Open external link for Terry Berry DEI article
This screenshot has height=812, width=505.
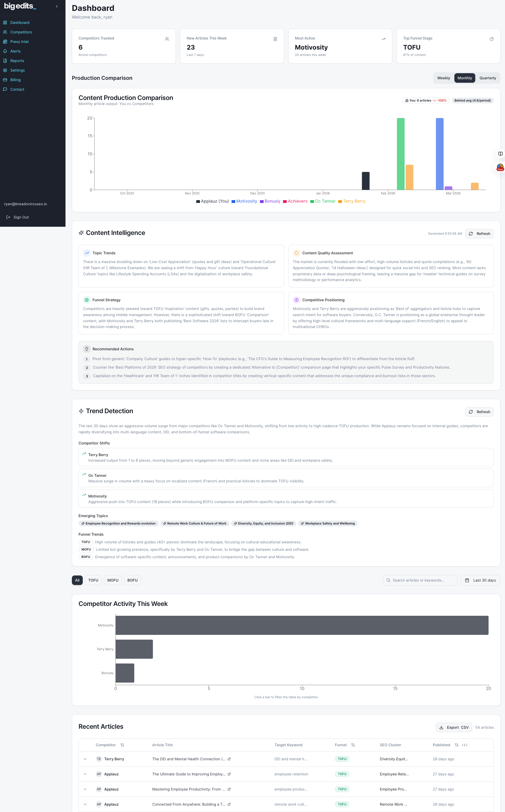pyautogui.click(x=229, y=759)
